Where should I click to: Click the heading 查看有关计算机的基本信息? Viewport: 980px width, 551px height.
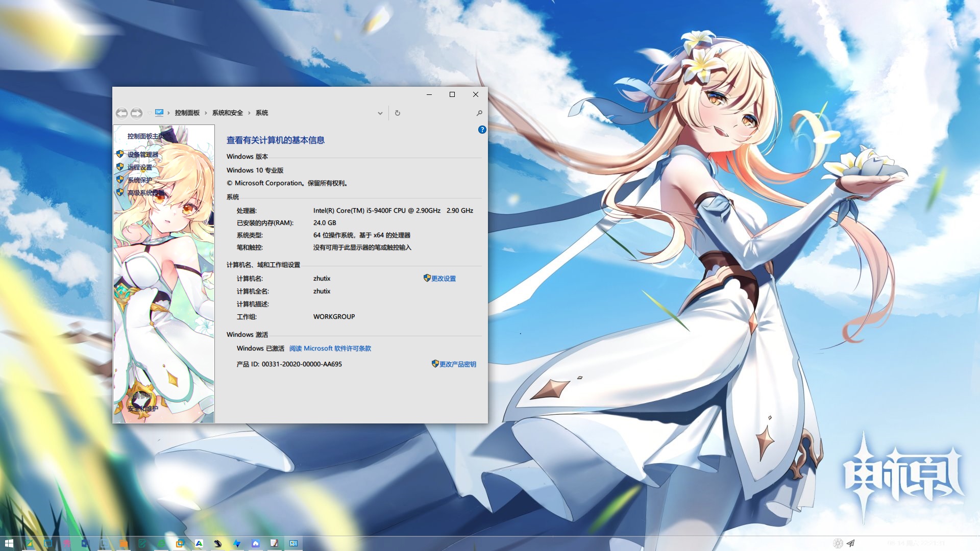(276, 140)
